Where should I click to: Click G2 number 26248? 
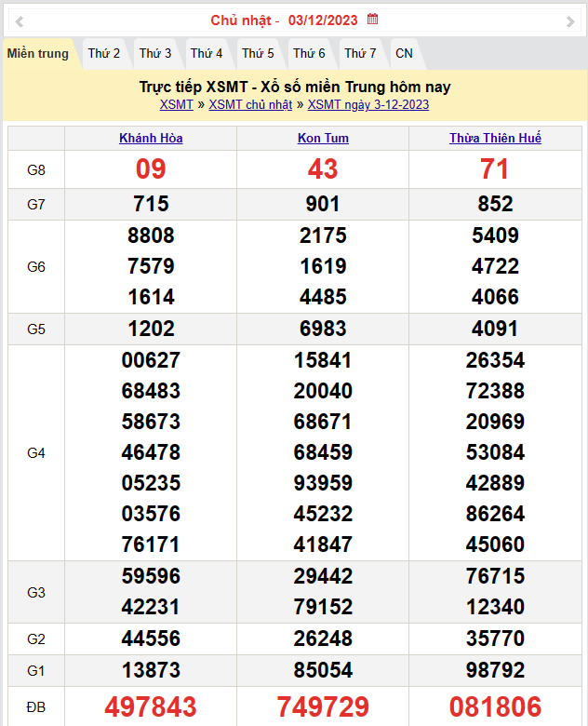pyautogui.click(x=323, y=639)
